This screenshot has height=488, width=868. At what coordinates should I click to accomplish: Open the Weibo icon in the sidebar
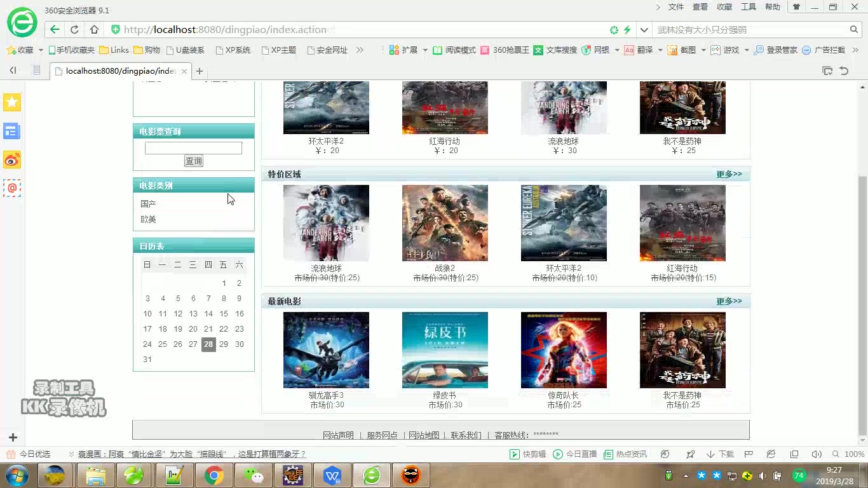pos(12,159)
